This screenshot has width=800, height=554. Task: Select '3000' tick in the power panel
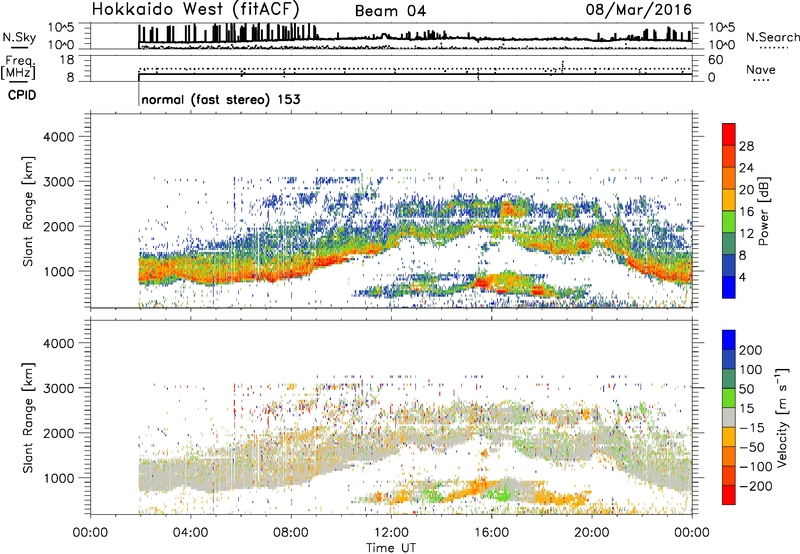click(58, 182)
